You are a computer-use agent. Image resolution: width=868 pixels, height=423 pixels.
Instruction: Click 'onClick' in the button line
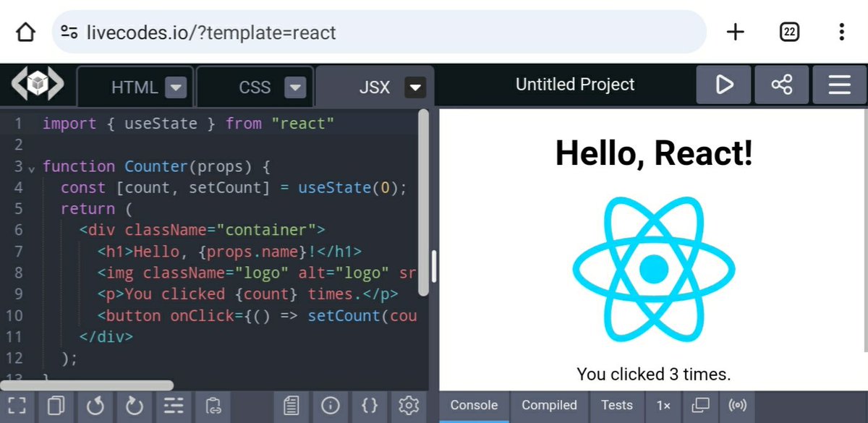tap(203, 316)
